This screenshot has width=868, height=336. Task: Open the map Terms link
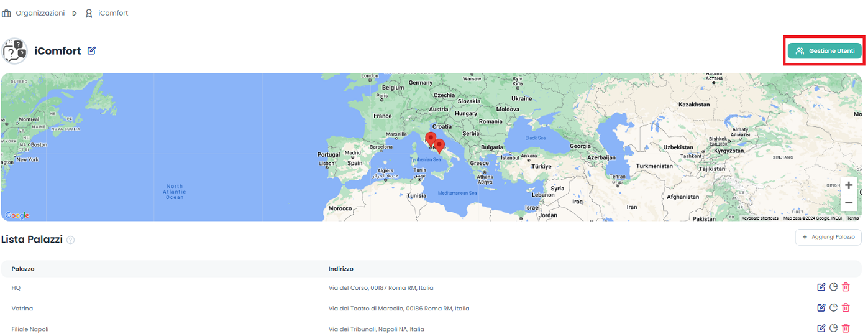pyautogui.click(x=852, y=218)
